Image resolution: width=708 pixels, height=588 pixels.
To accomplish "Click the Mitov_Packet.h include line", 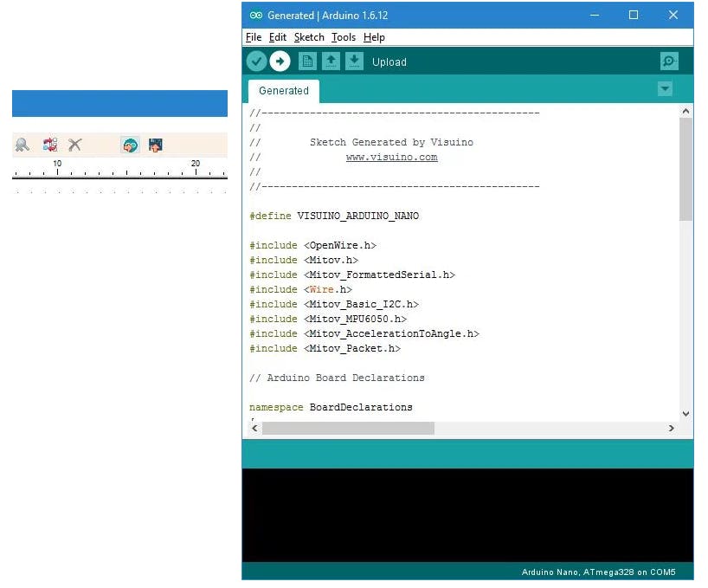I will (325, 348).
